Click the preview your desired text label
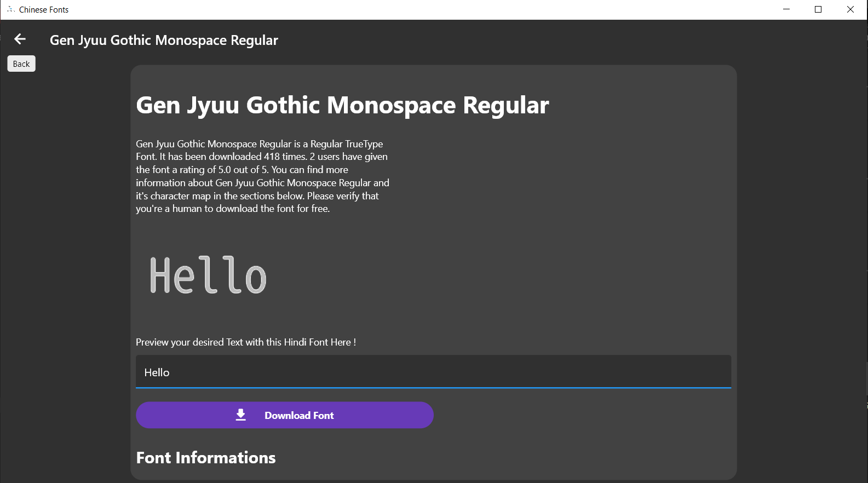The width and height of the screenshot is (868, 483). pos(246,342)
